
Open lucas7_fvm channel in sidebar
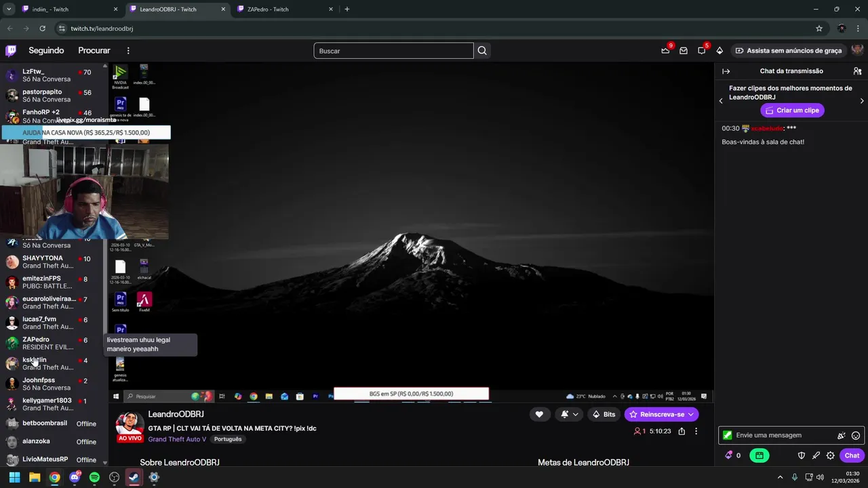click(x=53, y=323)
